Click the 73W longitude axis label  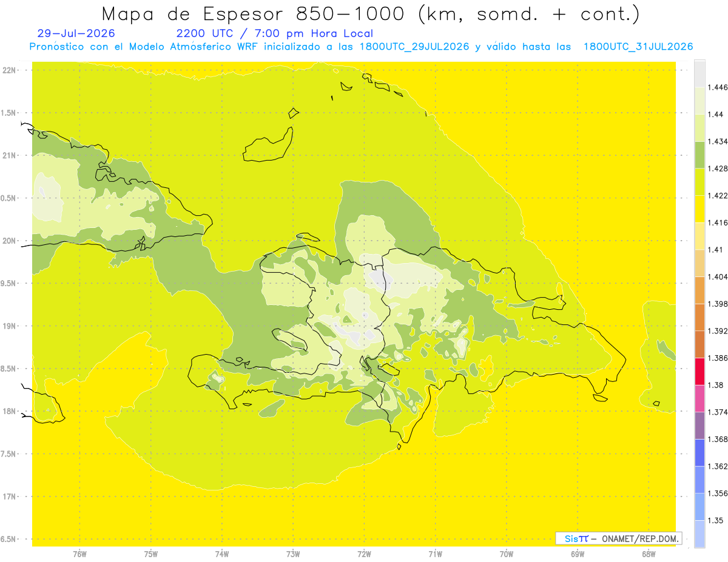293,554
